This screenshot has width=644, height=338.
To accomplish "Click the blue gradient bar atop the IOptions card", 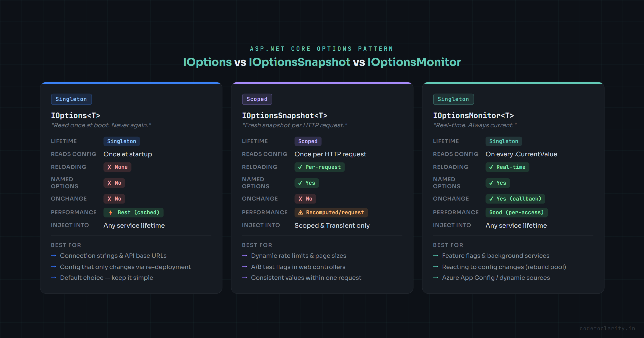I will [131, 83].
